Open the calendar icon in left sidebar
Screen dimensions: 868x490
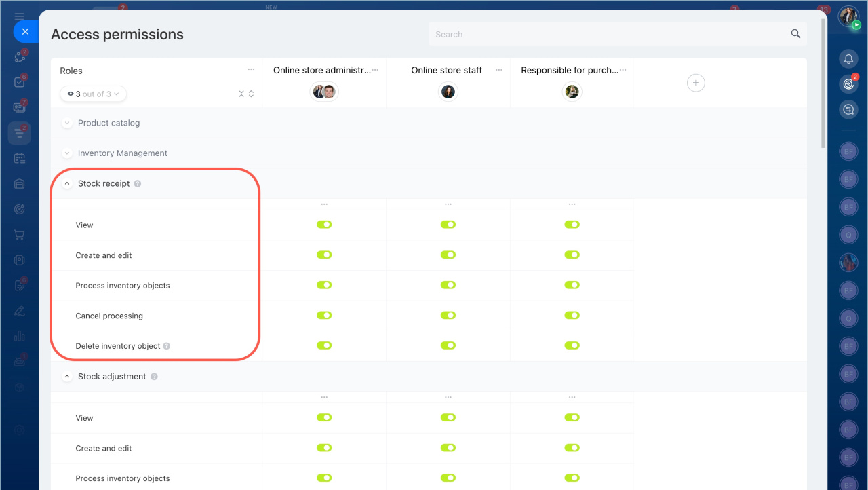click(19, 158)
